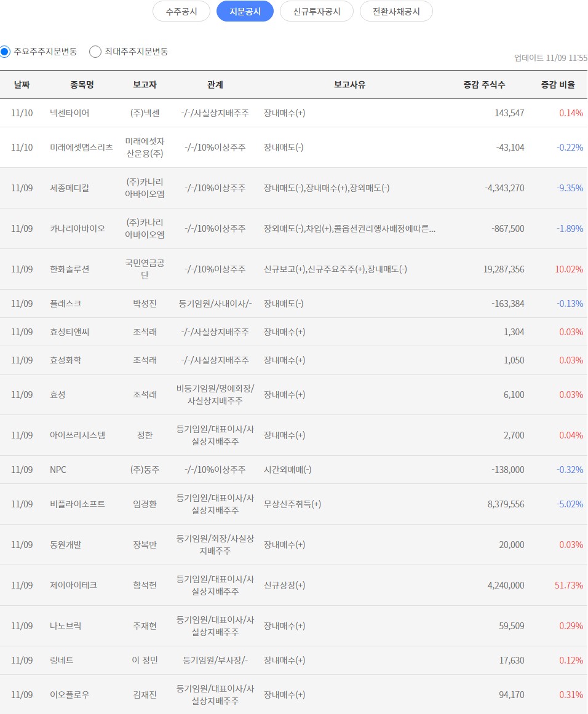Open the 링네트 stock entry
Image resolution: width=588 pixels, height=714 pixels.
coord(62,660)
